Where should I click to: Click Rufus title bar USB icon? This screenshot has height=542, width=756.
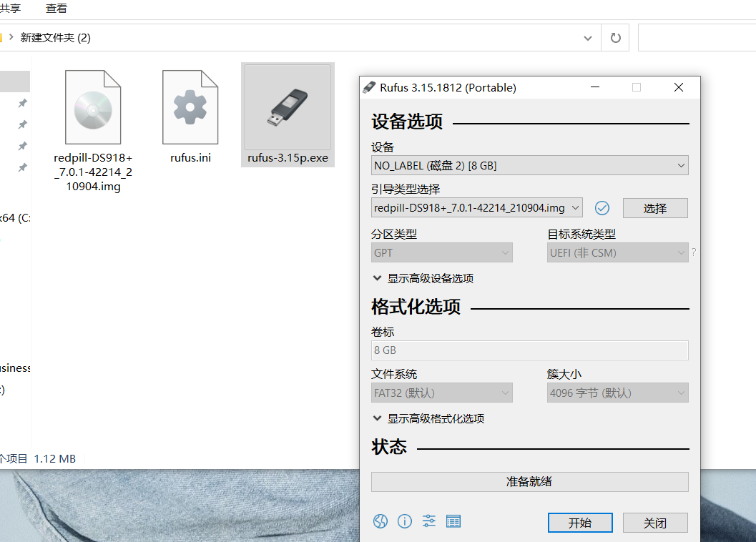(x=369, y=87)
